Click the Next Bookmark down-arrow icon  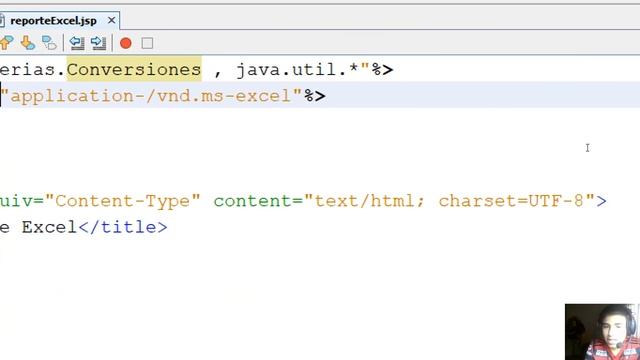pos(28,42)
